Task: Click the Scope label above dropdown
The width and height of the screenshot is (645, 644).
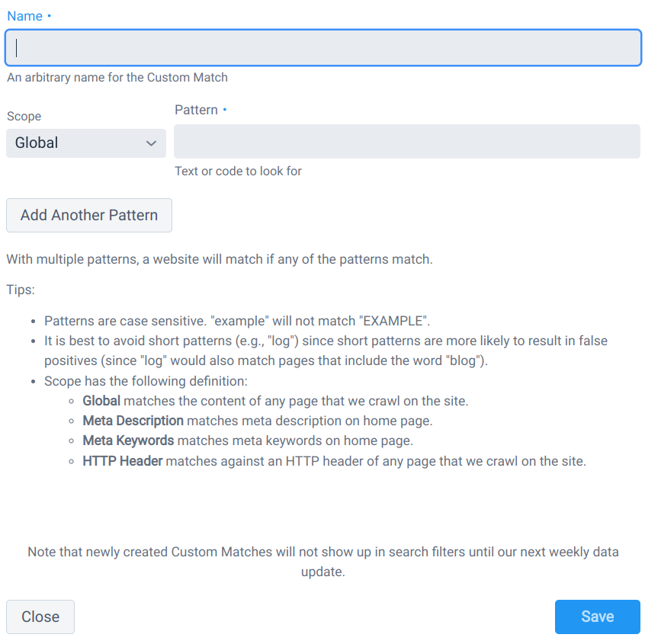Action: 24,117
